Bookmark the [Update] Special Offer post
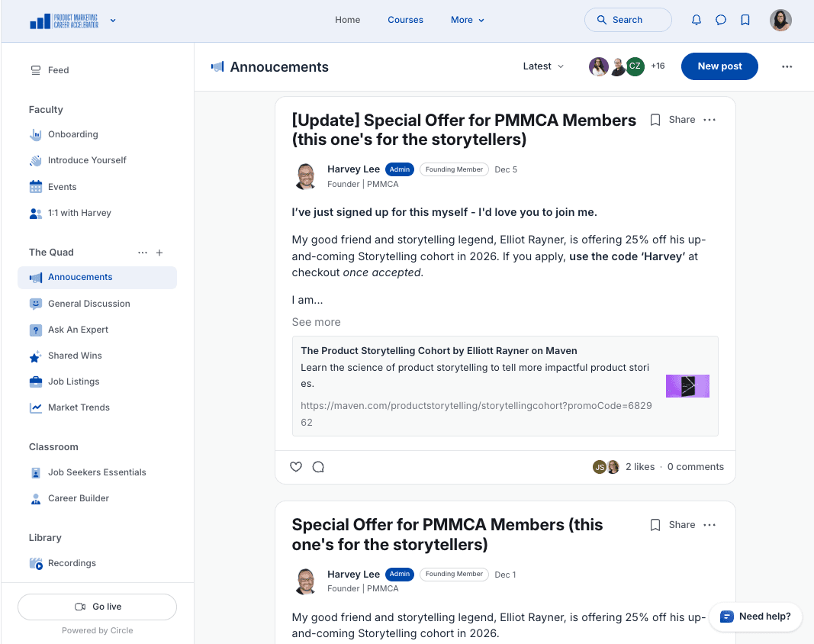 [655, 120]
